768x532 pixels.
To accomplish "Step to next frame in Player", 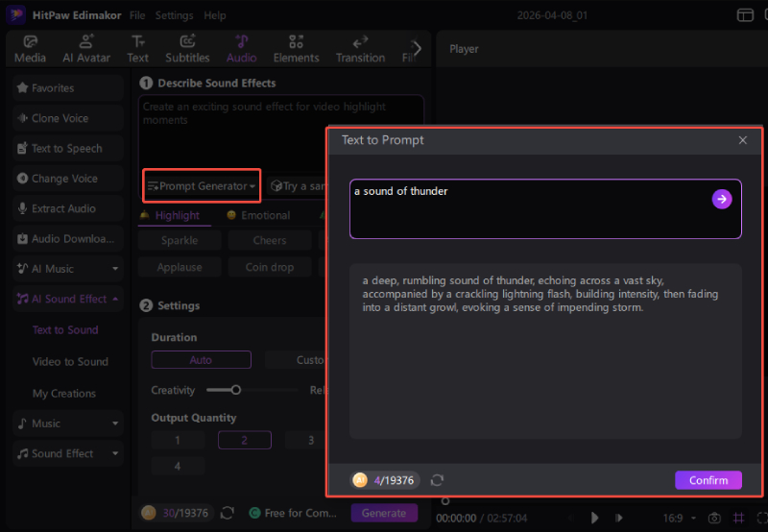I will click(x=618, y=518).
